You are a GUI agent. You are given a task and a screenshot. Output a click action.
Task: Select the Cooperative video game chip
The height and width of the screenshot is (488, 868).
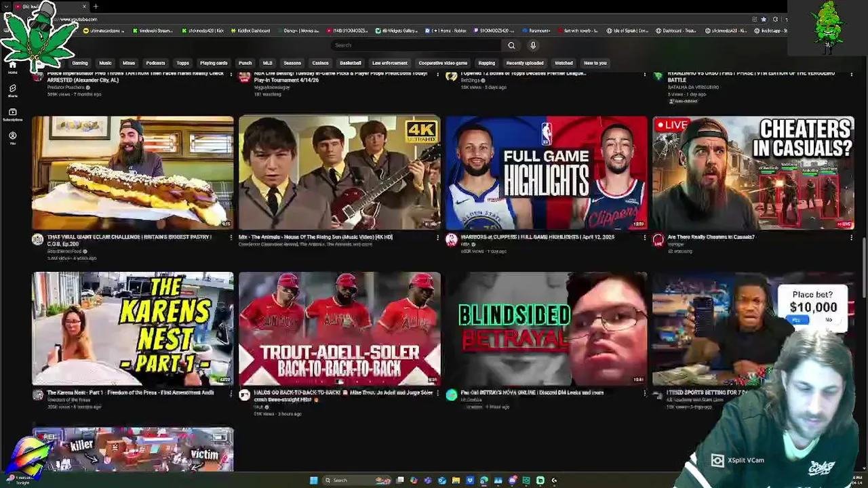[x=443, y=63]
